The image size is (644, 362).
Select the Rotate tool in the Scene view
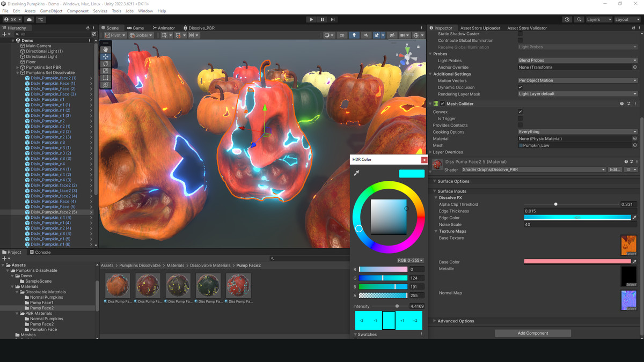(105, 63)
